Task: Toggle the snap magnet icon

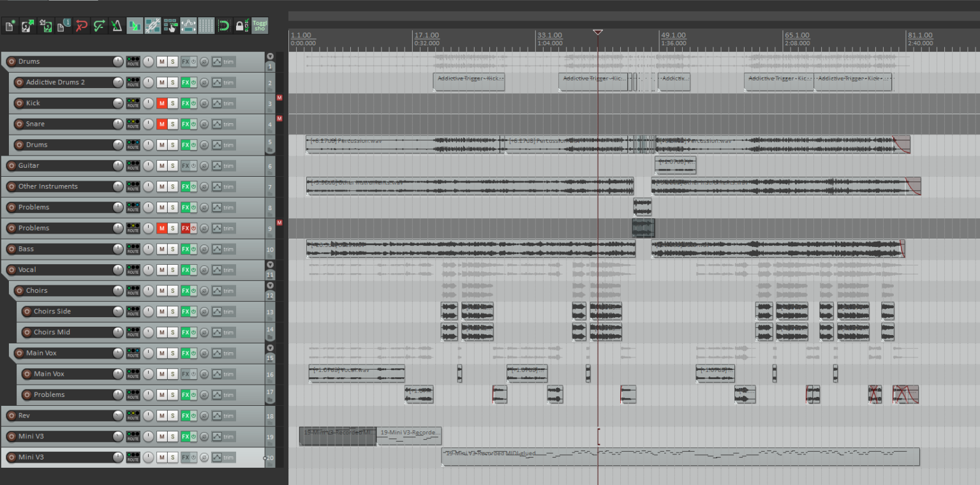Action: tap(223, 26)
